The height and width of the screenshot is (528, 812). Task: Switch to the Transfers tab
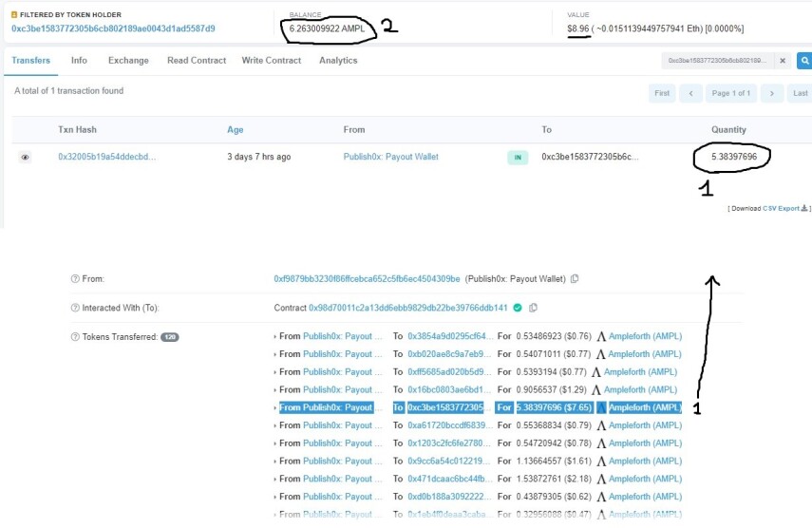[x=30, y=60]
